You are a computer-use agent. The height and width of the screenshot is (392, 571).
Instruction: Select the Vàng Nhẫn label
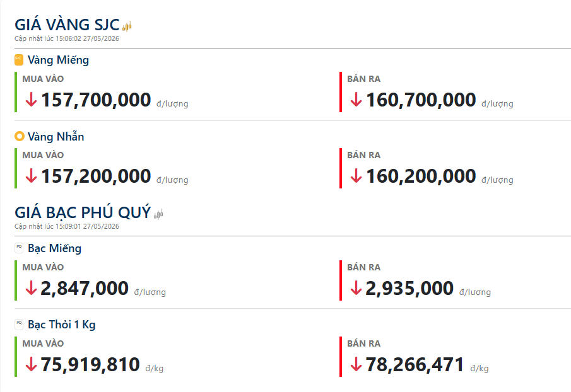[x=56, y=136]
